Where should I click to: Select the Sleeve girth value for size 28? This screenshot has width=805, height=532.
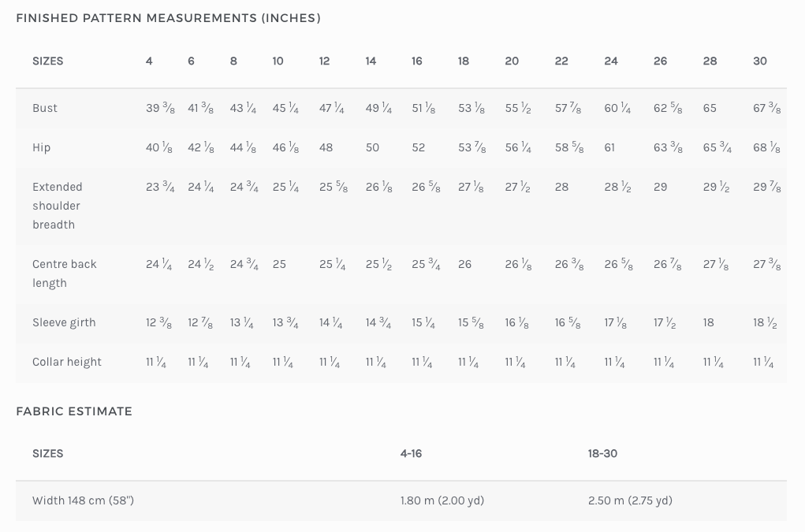click(708, 322)
